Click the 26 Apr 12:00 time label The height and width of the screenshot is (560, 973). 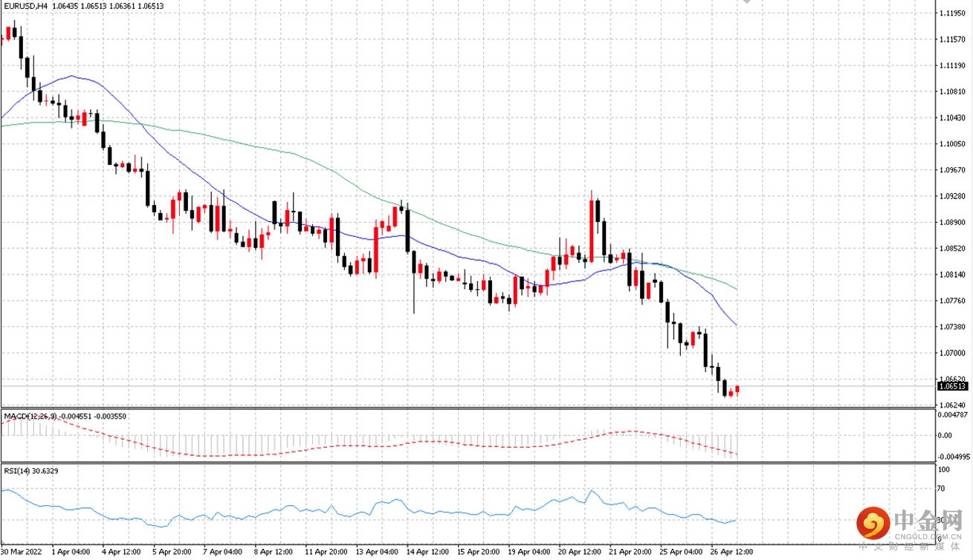(732, 552)
